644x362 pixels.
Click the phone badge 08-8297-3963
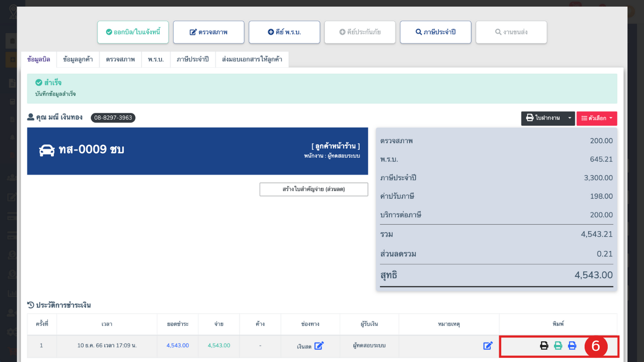coord(113,118)
